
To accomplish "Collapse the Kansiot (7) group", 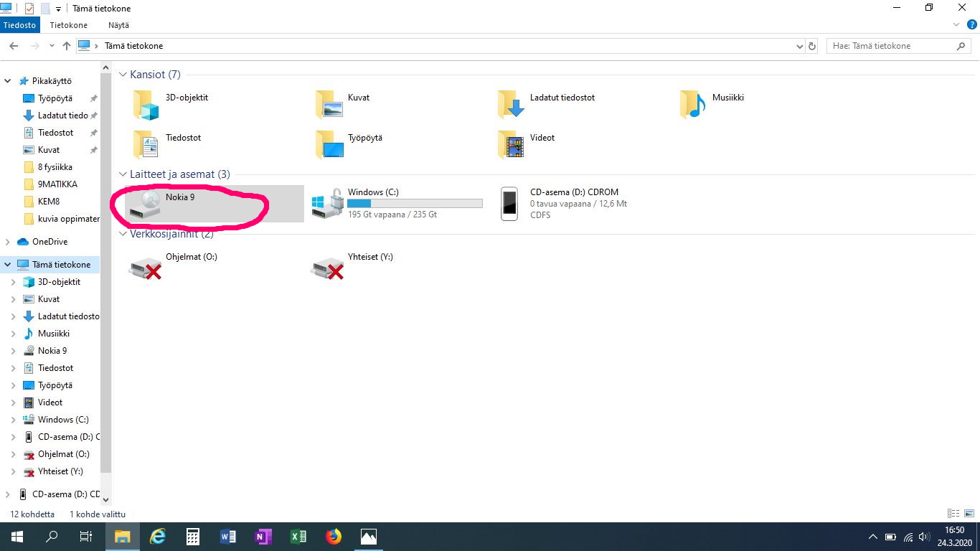I will (x=123, y=75).
